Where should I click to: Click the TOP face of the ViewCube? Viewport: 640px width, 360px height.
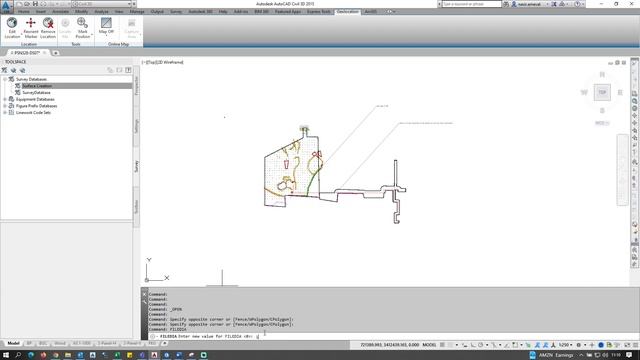(602, 92)
